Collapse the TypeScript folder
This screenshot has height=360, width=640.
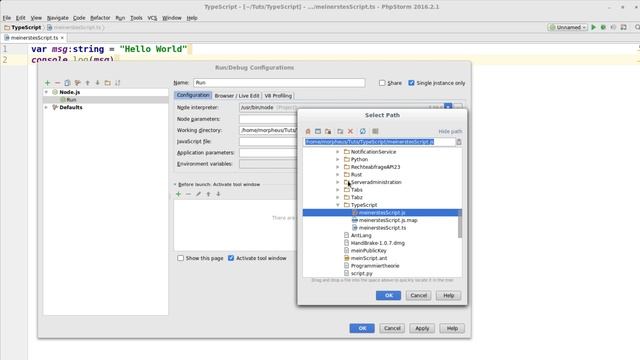338,205
